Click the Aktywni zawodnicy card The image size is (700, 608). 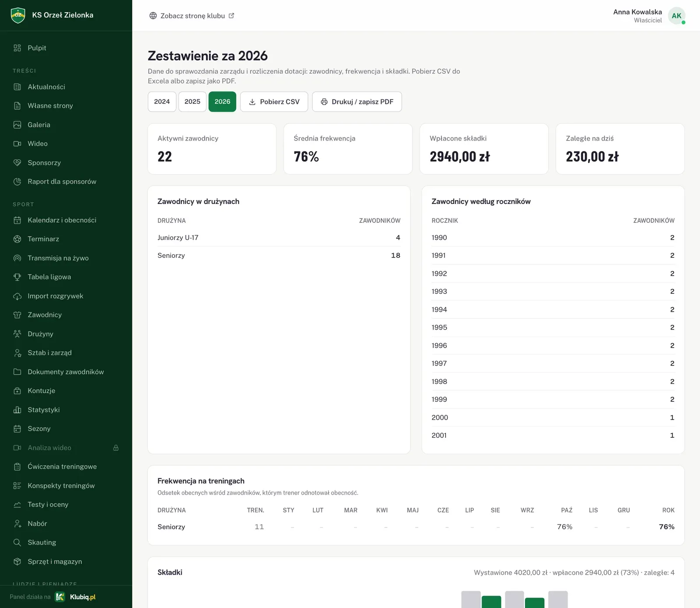pyautogui.click(x=212, y=149)
